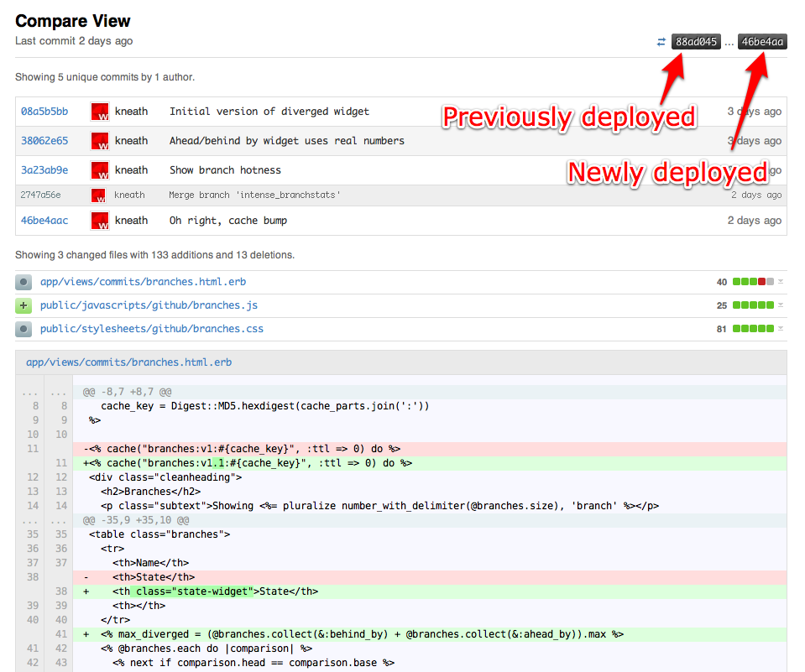This screenshot has height=672, width=805.
Task: Click message 'Show branch hotness'
Action: click(225, 169)
